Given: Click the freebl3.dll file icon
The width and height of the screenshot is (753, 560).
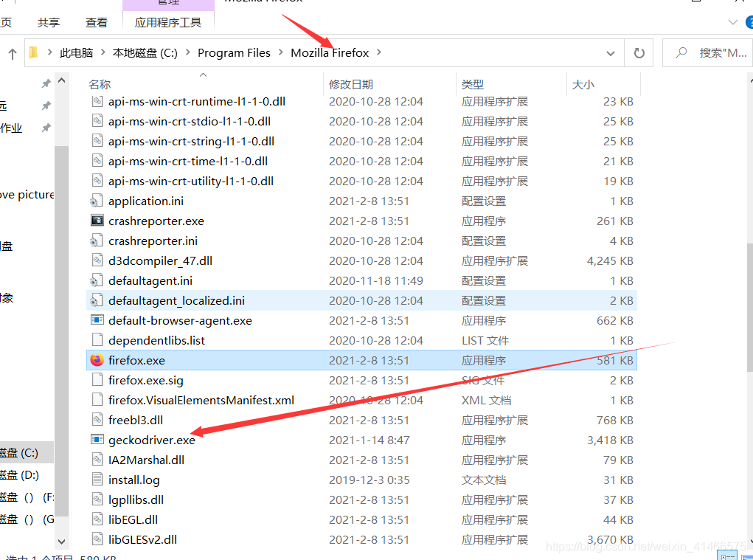Looking at the screenshot, I should coord(97,420).
